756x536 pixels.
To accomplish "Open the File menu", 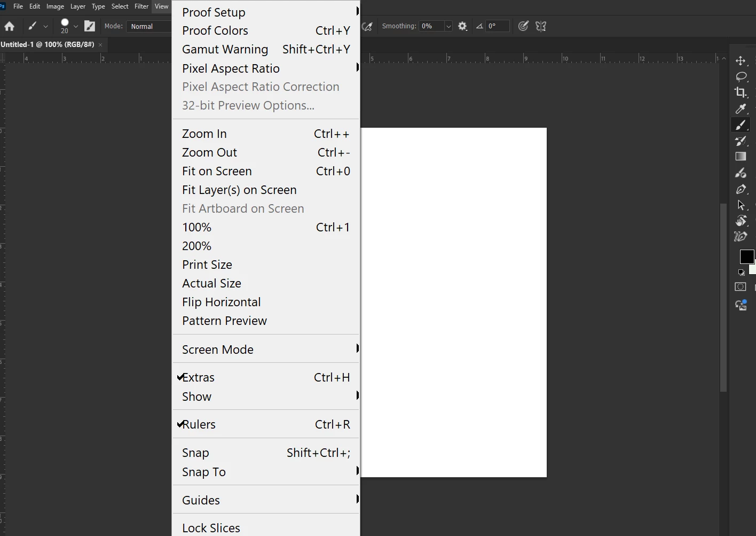I will coord(18,6).
